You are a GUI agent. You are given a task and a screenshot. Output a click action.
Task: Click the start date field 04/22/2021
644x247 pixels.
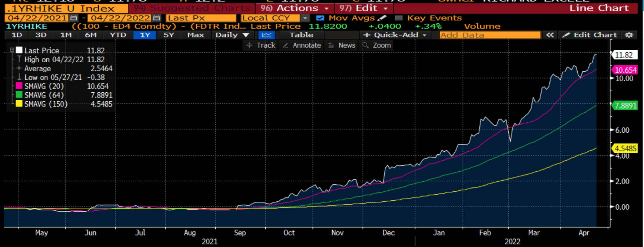point(37,18)
